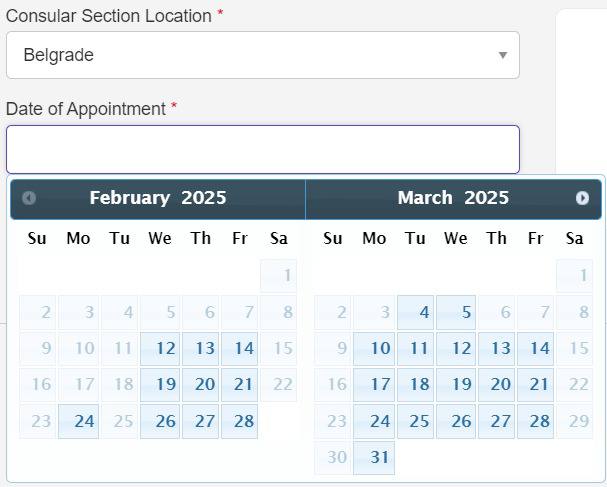The height and width of the screenshot is (487, 607).
Task: Advance calendar to next month
Action: point(582,198)
